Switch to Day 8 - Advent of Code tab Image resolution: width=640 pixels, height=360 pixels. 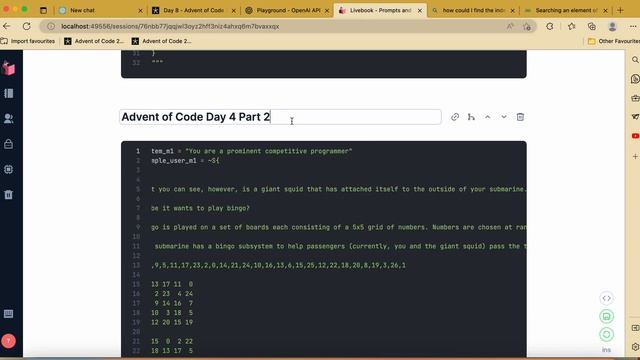[193, 10]
